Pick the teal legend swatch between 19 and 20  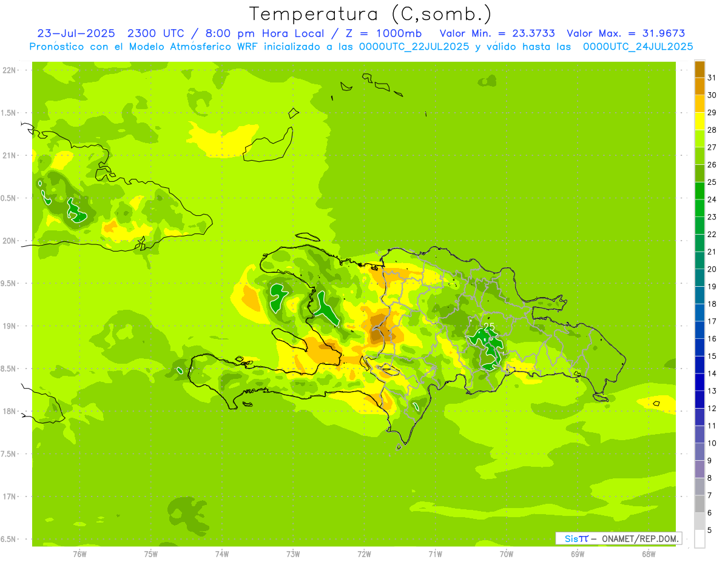699,278
